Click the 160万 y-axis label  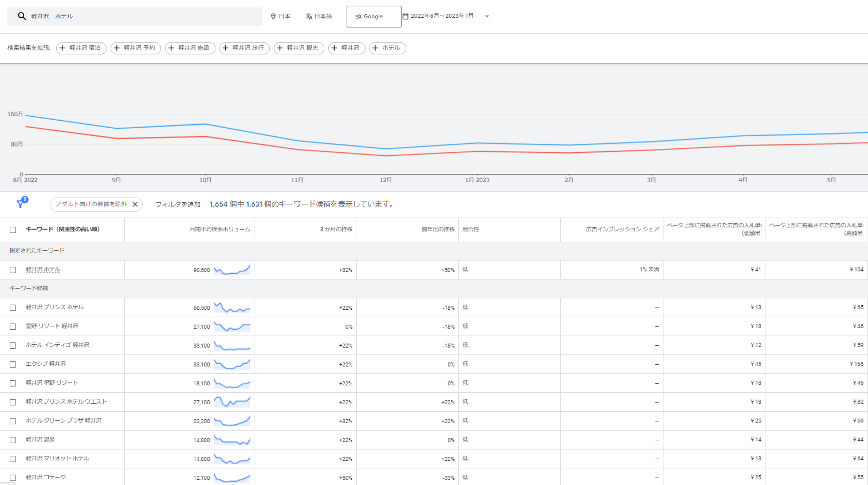pyautogui.click(x=15, y=115)
